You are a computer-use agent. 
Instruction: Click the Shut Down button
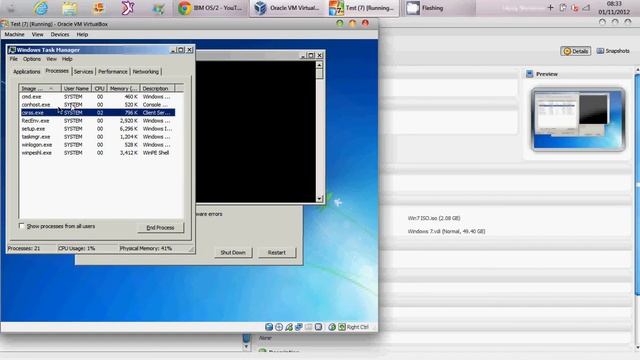tap(233, 253)
